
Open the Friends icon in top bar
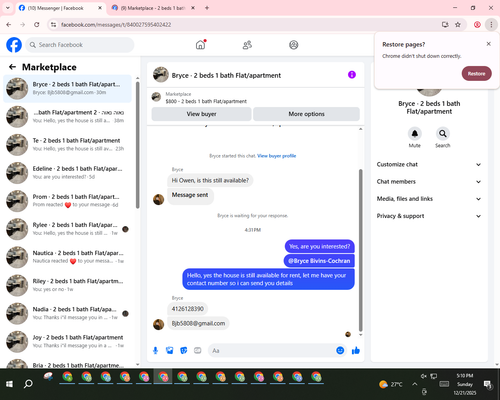[x=247, y=45]
